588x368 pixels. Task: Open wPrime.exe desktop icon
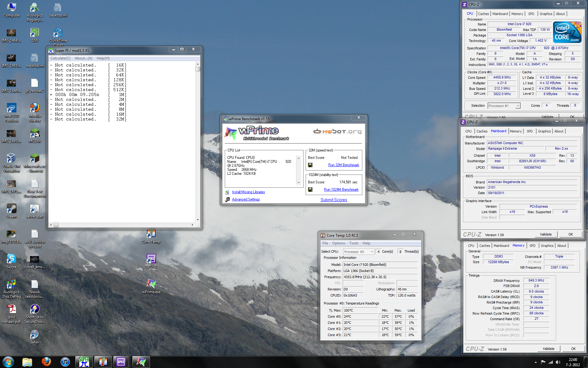(151, 286)
